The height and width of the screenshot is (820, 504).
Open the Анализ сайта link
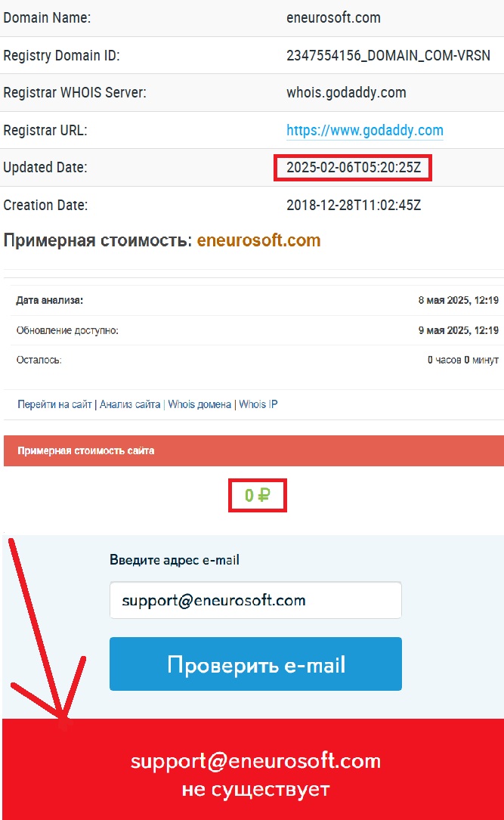130,404
